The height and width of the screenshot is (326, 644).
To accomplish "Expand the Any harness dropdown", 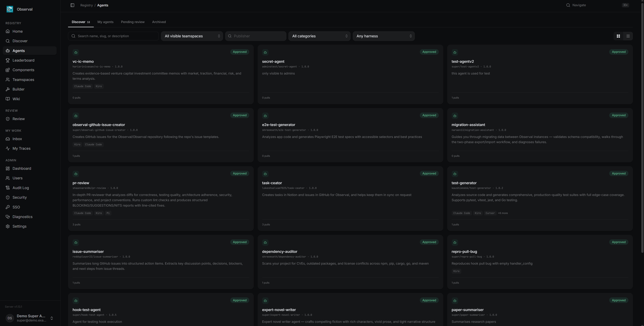I will 384,36.
